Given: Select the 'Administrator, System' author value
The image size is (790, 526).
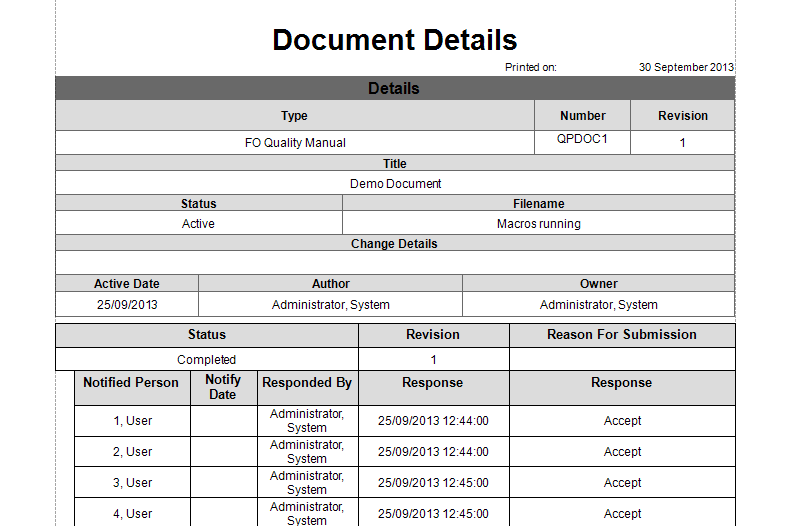Looking at the screenshot, I should [331, 305].
